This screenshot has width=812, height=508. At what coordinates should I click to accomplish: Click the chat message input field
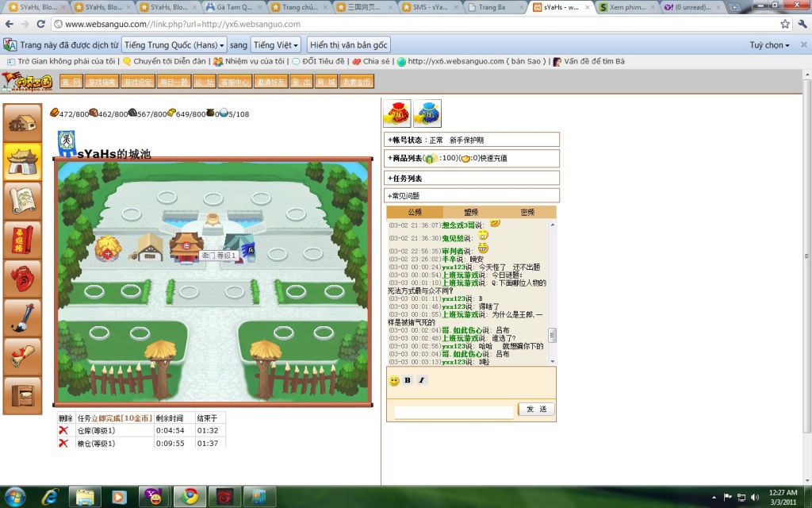[454, 412]
